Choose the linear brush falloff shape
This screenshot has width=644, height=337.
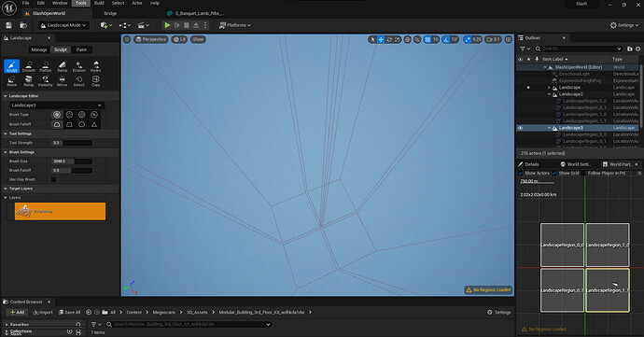[69, 124]
